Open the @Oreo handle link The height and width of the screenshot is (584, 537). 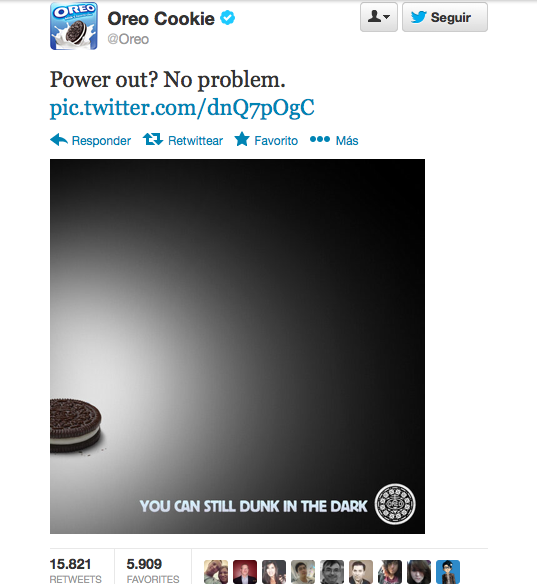pos(128,39)
